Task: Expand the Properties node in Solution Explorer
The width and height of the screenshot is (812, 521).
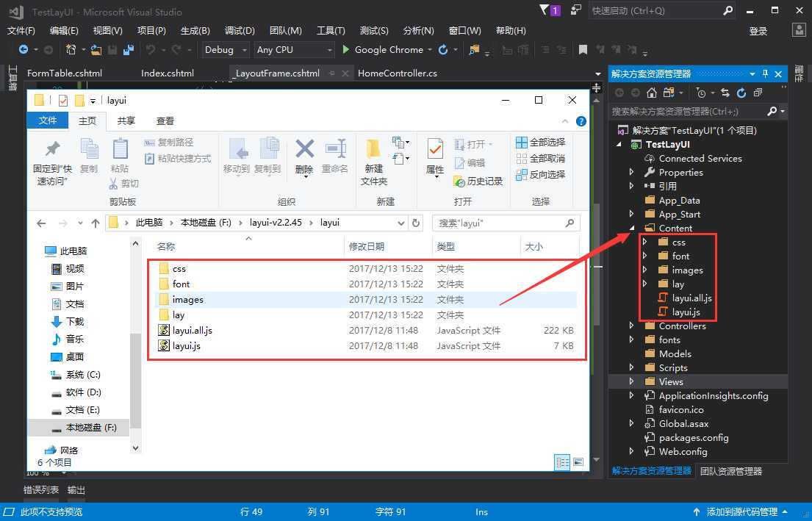Action: pyautogui.click(x=631, y=172)
